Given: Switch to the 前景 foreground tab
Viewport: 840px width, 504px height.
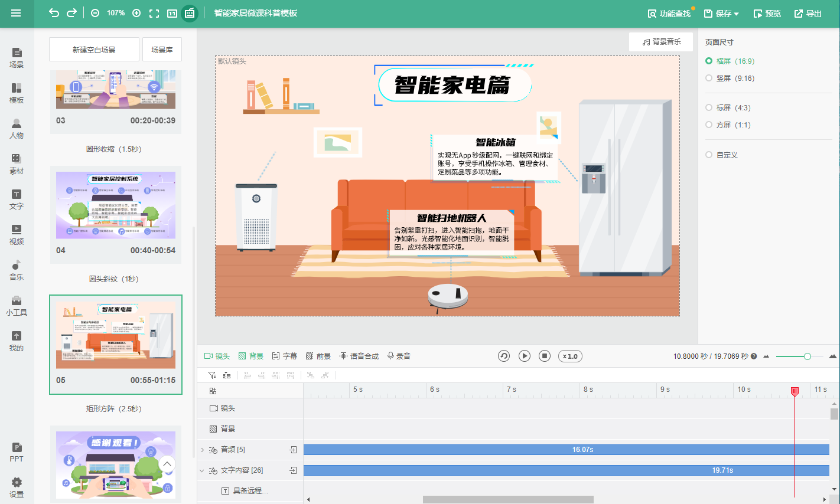Looking at the screenshot, I should (x=318, y=356).
